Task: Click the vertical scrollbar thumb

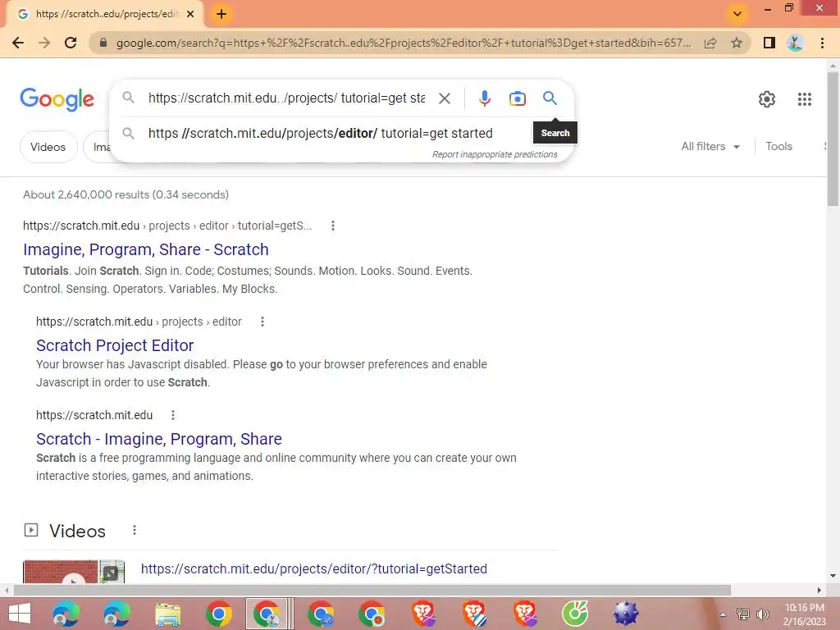Action: [833, 138]
